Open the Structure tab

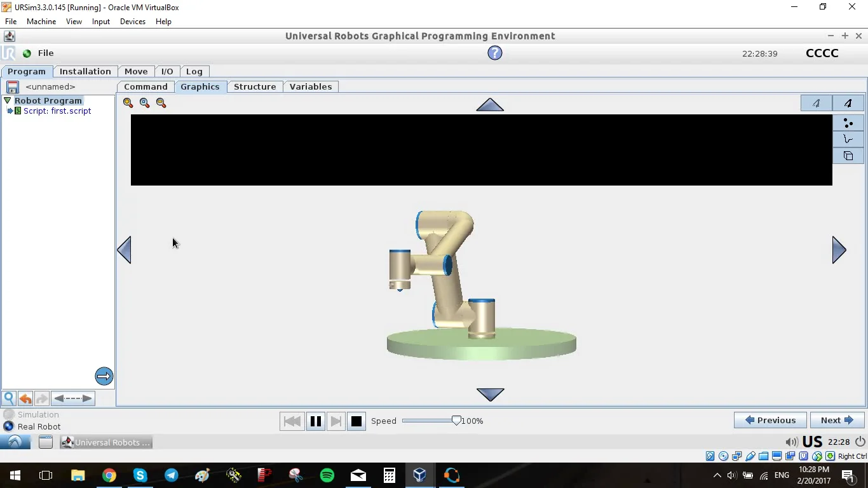(255, 86)
